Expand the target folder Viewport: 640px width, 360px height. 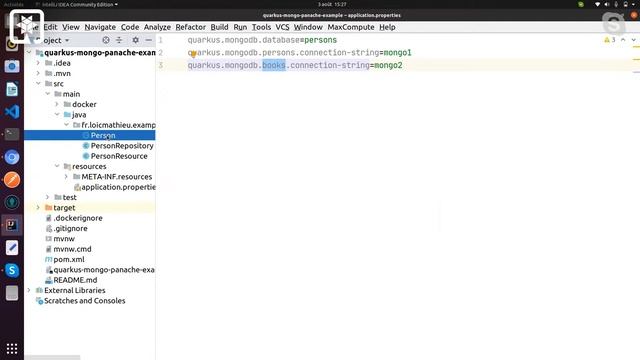(38, 208)
